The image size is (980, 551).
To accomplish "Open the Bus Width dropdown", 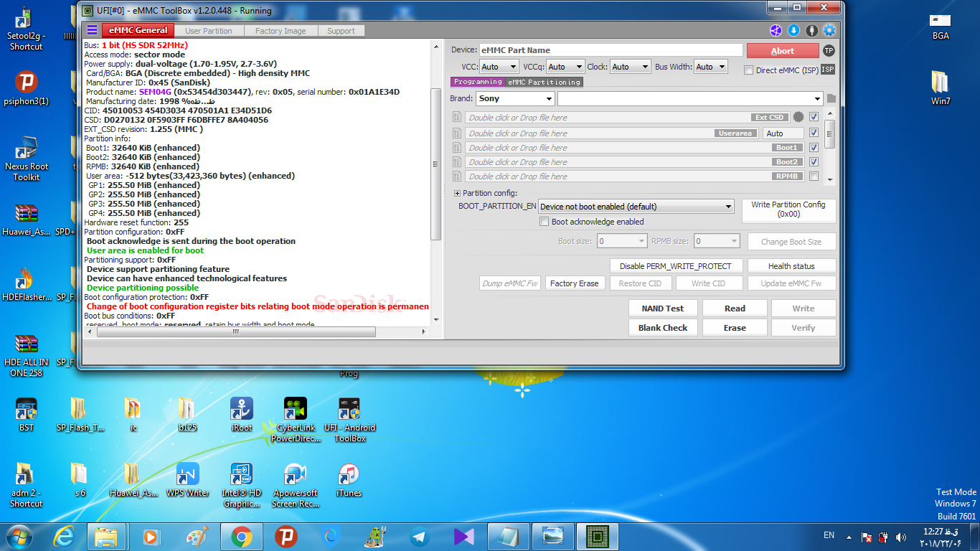I will tap(710, 67).
